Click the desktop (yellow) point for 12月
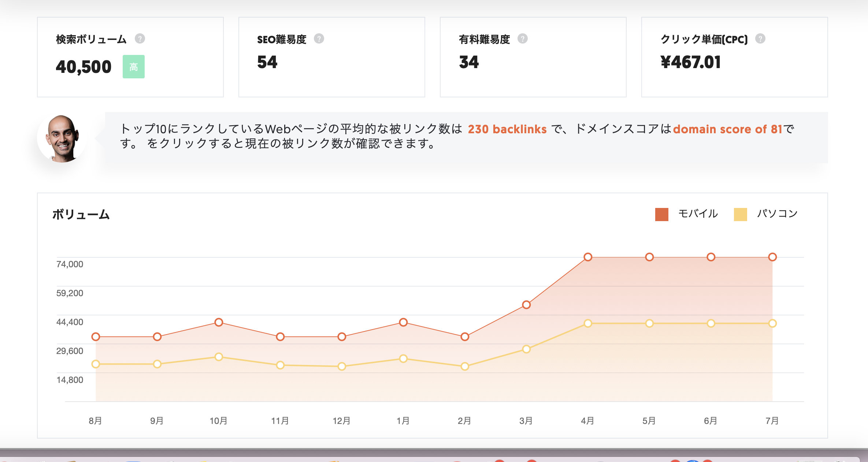 click(342, 366)
